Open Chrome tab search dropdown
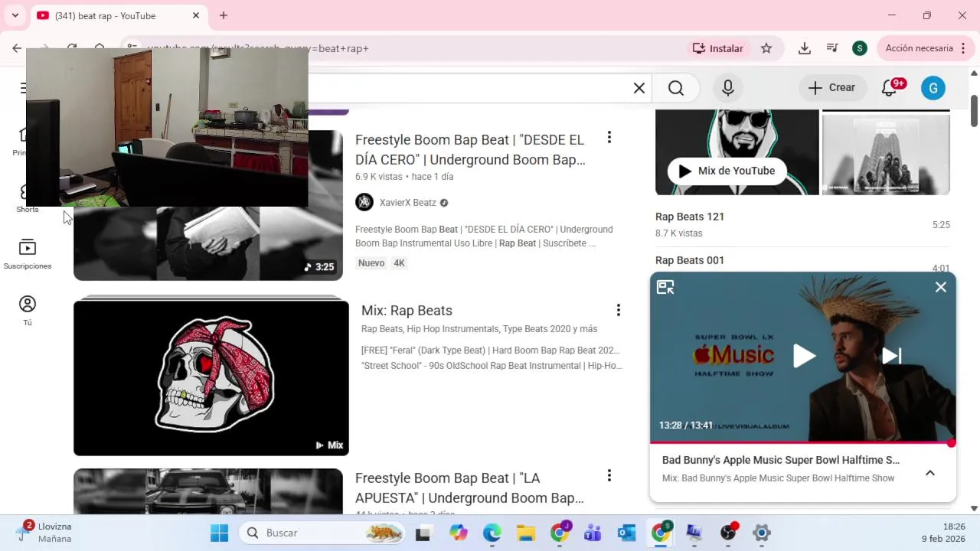This screenshot has height=551, width=980. (15, 15)
